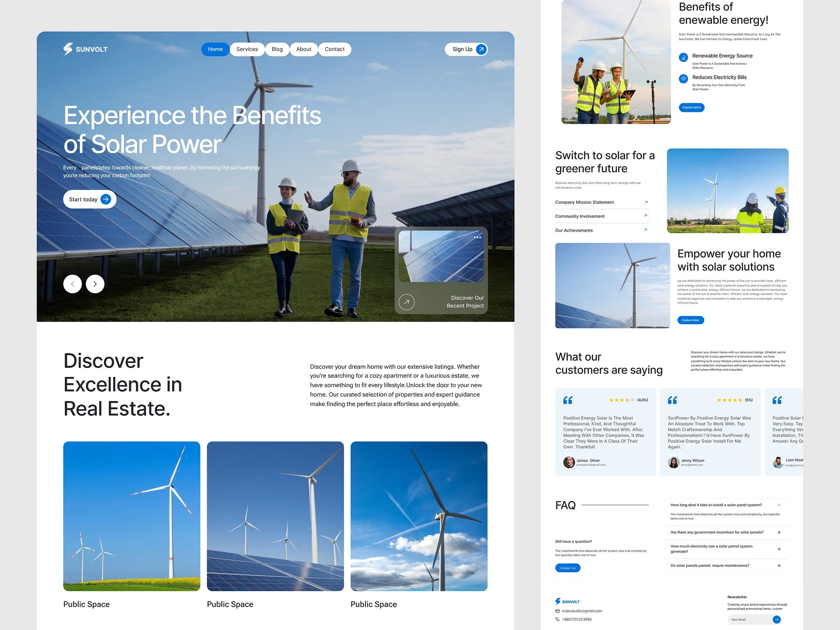The height and width of the screenshot is (630, 840).
Task: Go to the Blog nav item
Action: pyautogui.click(x=277, y=49)
